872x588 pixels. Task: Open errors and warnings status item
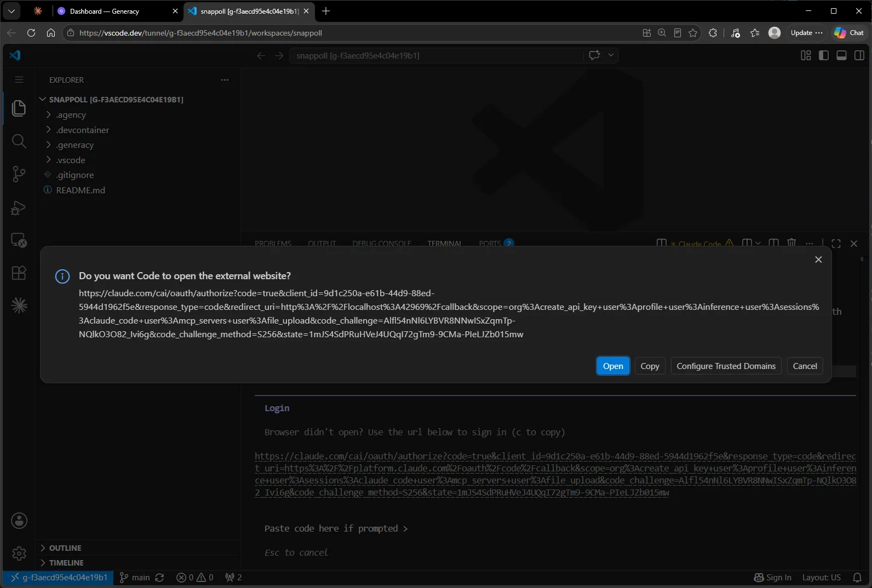point(194,578)
